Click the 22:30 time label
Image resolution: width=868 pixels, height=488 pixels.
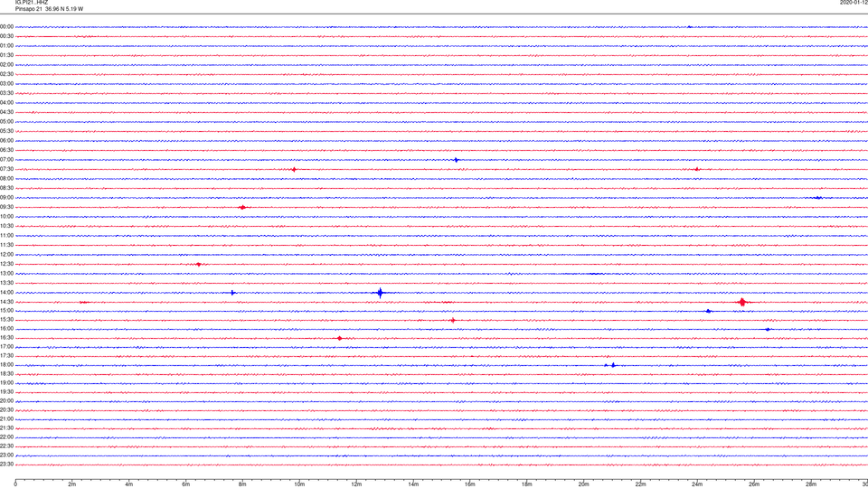(7, 446)
